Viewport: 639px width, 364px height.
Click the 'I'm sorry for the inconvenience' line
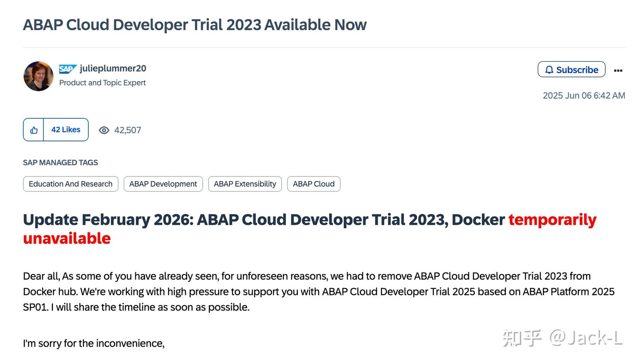pyautogui.click(x=94, y=344)
